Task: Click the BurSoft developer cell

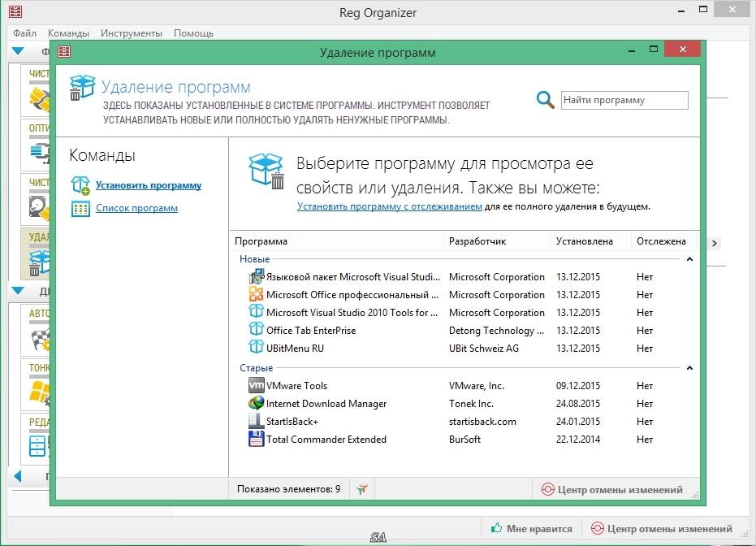Action: [x=464, y=440]
